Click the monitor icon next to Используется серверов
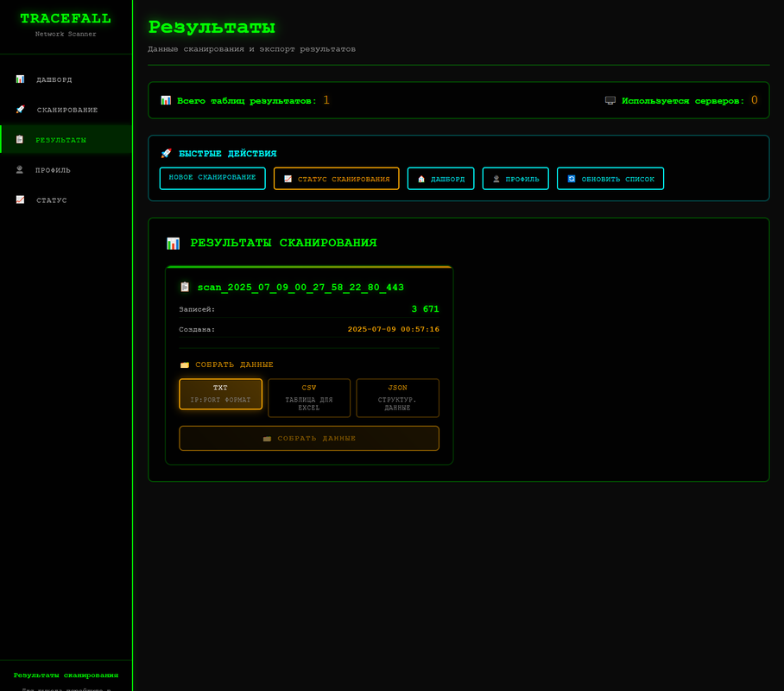 point(610,100)
